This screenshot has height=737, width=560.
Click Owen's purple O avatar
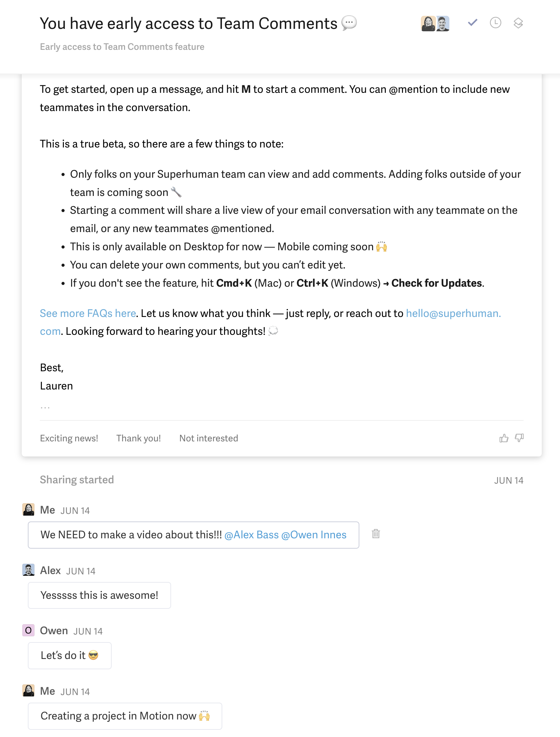(x=29, y=630)
